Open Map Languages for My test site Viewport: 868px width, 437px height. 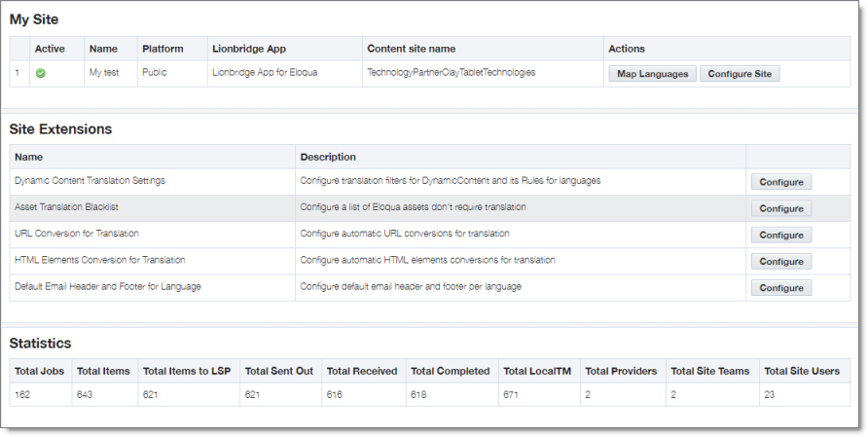tap(652, 74)
